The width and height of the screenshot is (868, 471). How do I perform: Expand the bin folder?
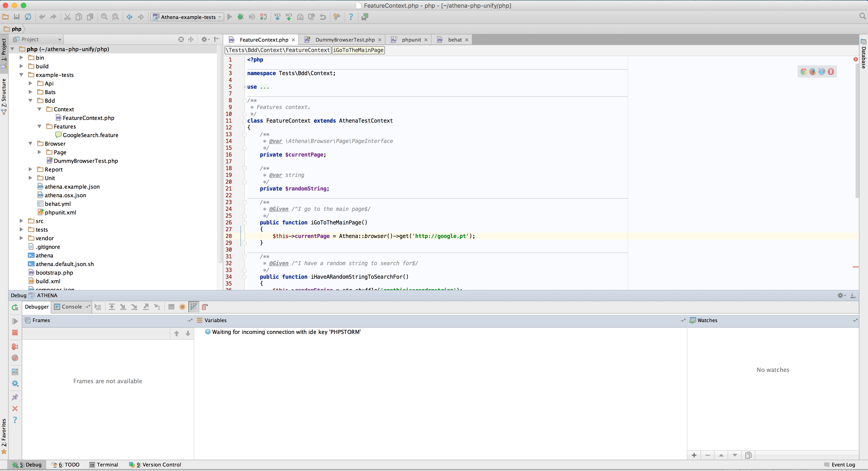(x=21, y=57)
